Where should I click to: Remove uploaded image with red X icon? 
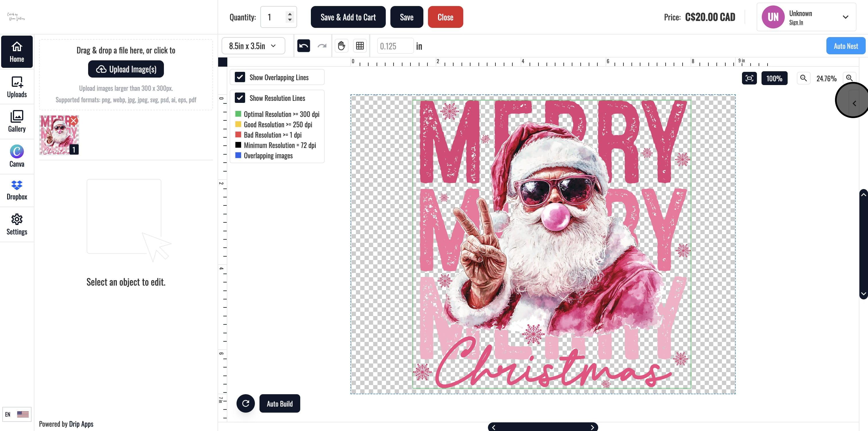74,121
